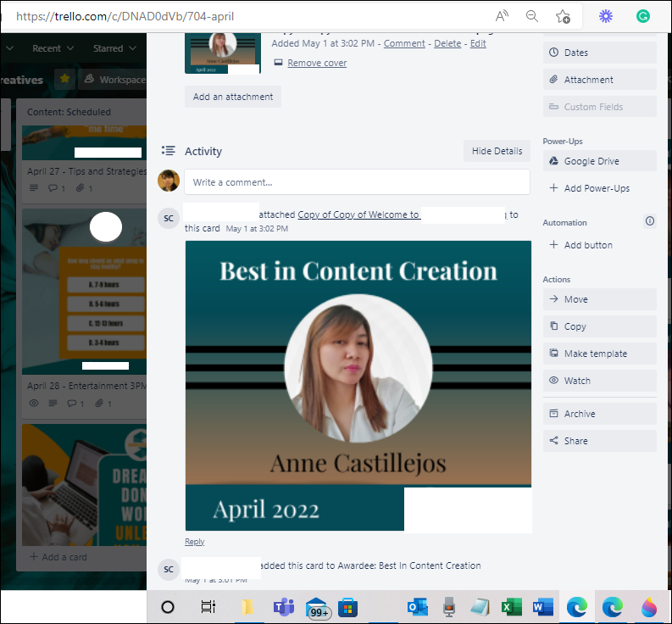
Task: Click the attachment Edit link
Action: 478,43
